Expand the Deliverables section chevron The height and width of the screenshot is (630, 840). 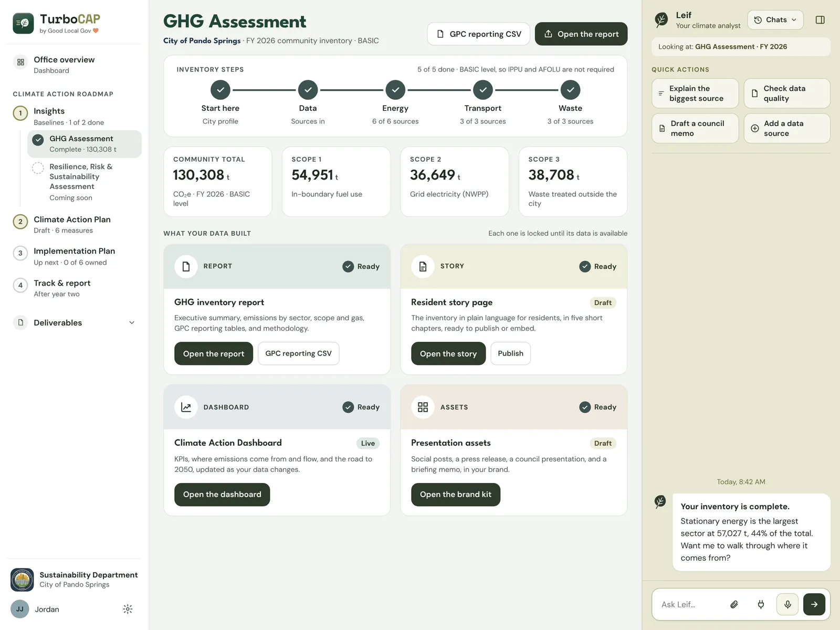coord(132,323)
